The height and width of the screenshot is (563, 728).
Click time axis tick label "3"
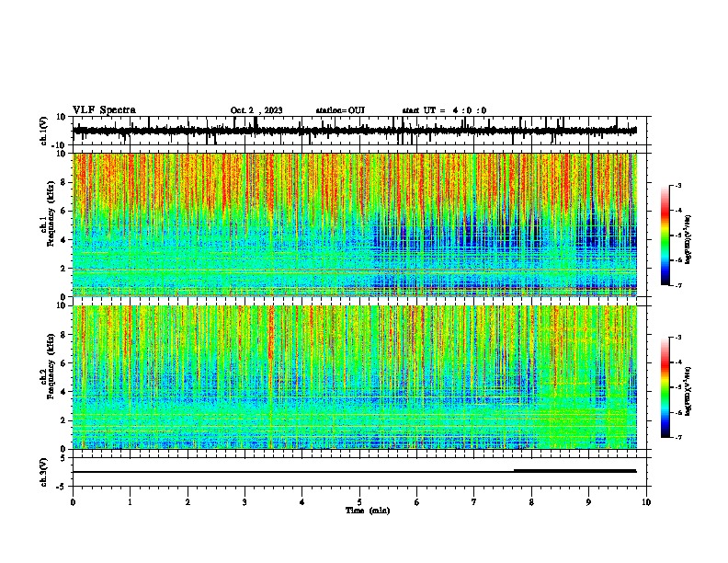pyautogui.click(x=245, y=502)
